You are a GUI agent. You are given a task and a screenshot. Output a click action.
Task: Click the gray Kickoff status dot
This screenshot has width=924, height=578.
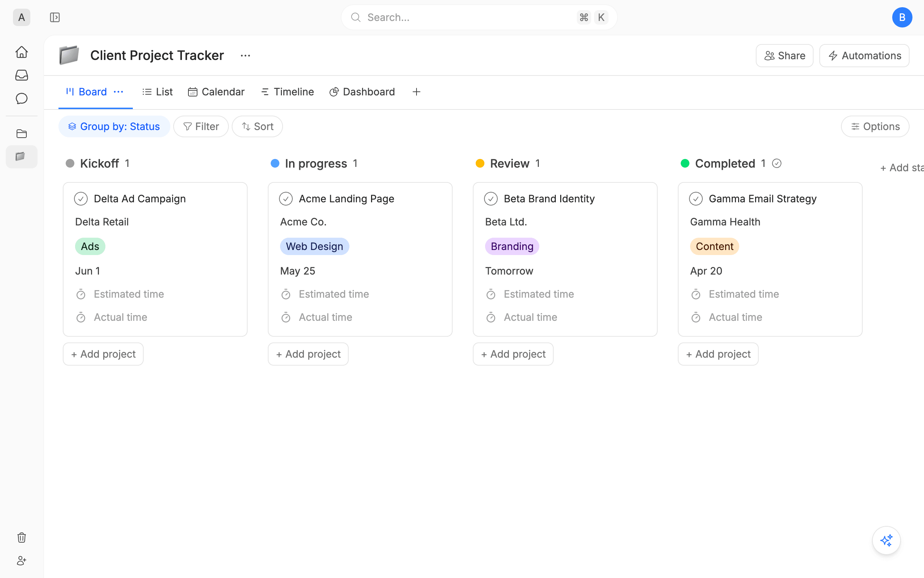(70, 164)
